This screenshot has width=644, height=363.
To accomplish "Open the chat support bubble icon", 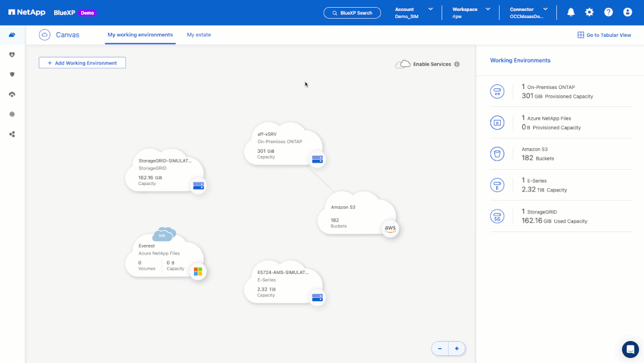I will point(630,349).
